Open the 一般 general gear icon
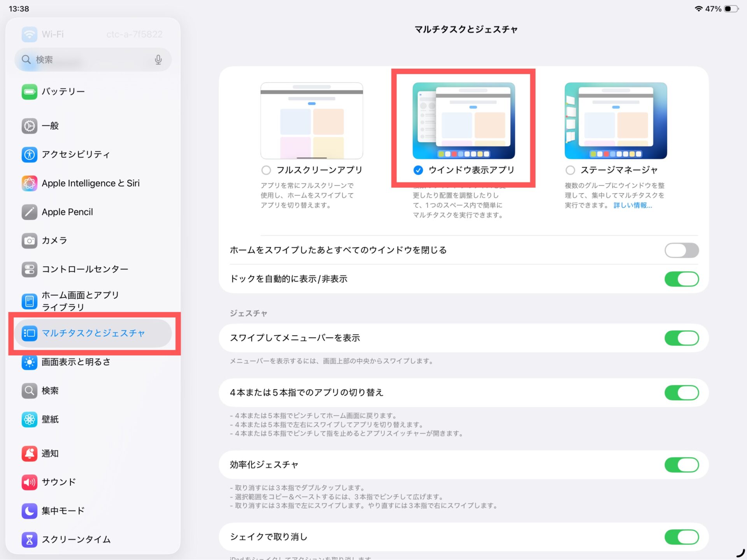The width and height of the screenshot is (747, 560). click(29, 126)
